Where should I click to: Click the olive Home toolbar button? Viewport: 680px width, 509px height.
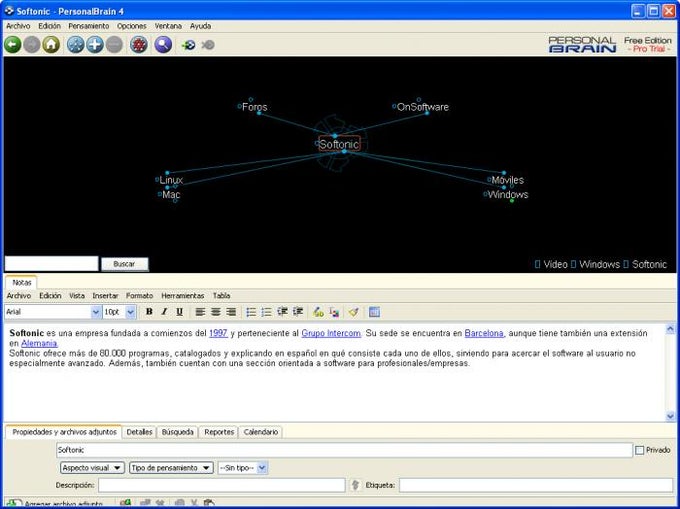tap(51, 45)
